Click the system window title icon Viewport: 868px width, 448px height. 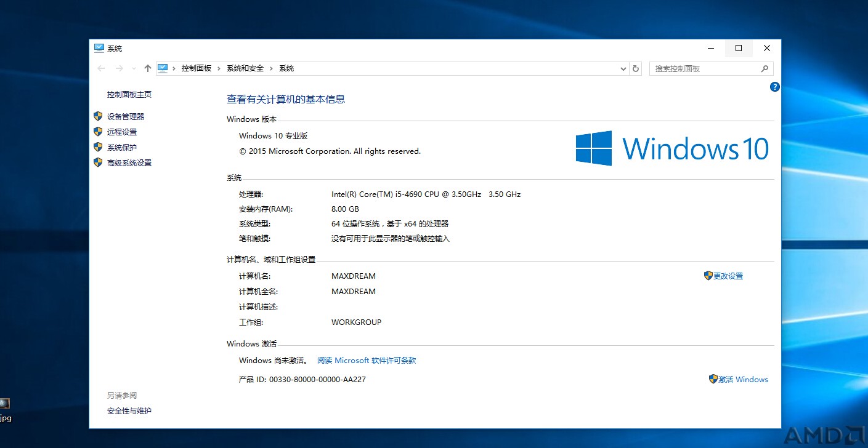click(x=99, y=48)
